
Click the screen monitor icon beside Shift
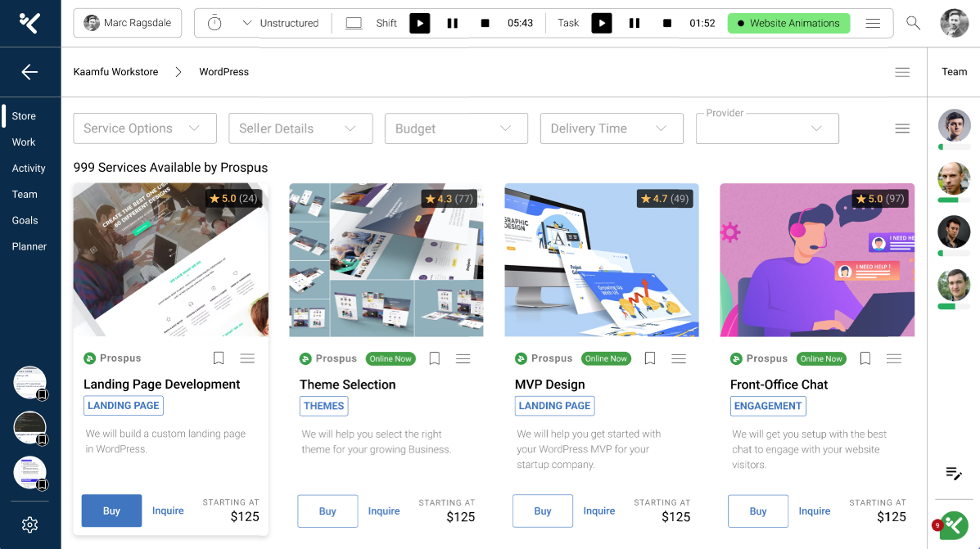(x=354, y=23)
